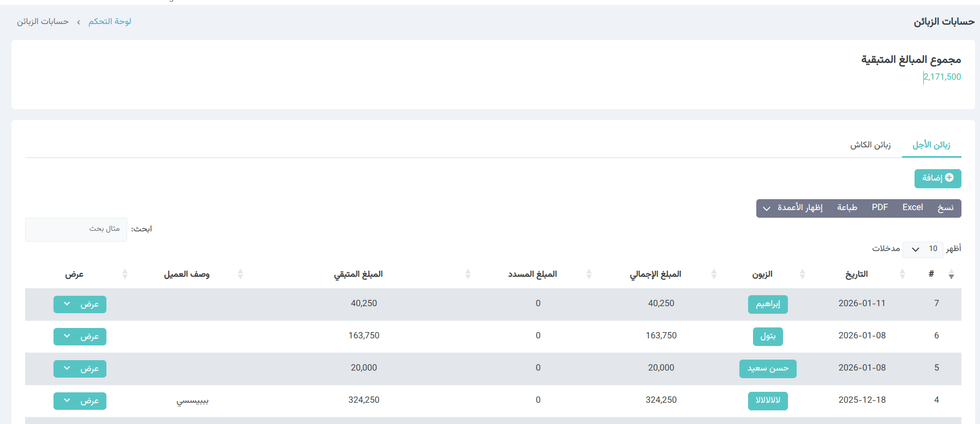Open عرض dropdown for customer إبراهيم

coord(80,304)
